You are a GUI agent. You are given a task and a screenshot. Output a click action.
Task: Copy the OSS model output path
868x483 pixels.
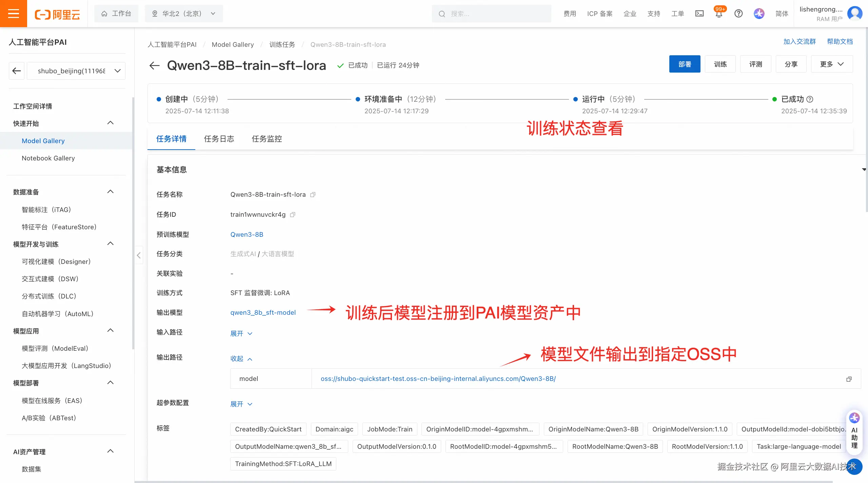[x=849, y=379]
